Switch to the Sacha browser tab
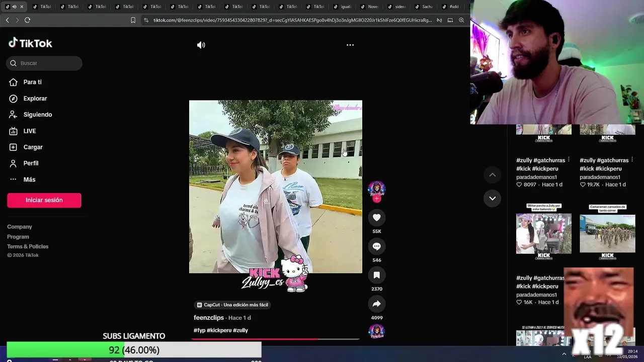 424,7
